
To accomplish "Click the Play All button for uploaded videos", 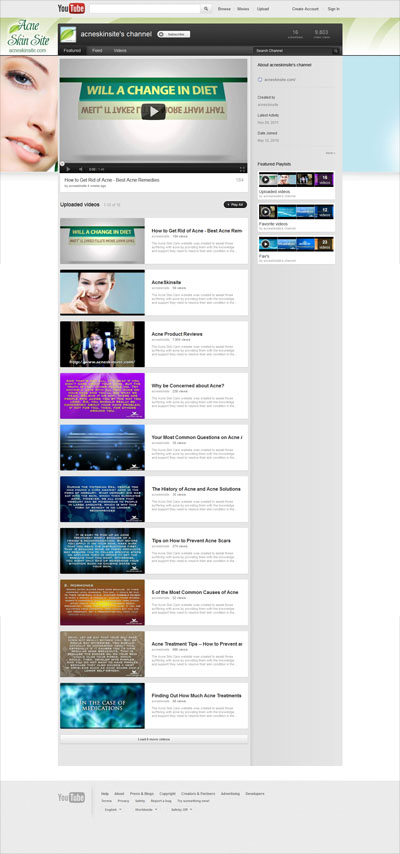I will click(235, 204).
